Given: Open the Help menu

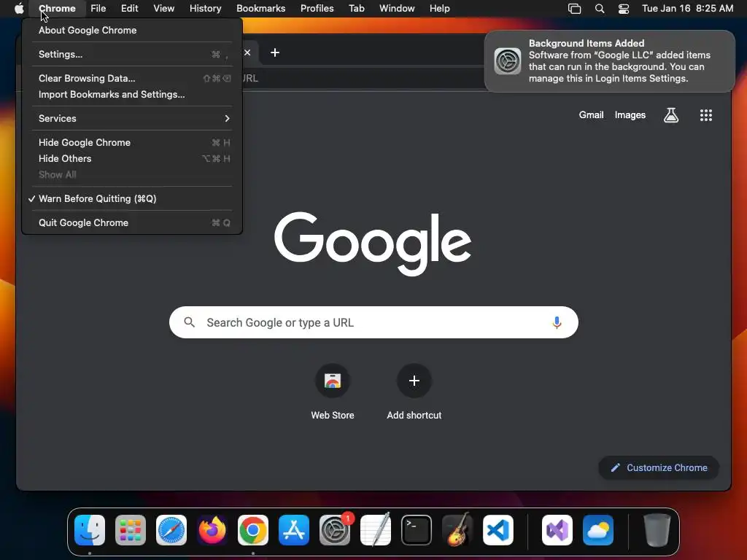Looking at the screenshot, I should (439, 9).
